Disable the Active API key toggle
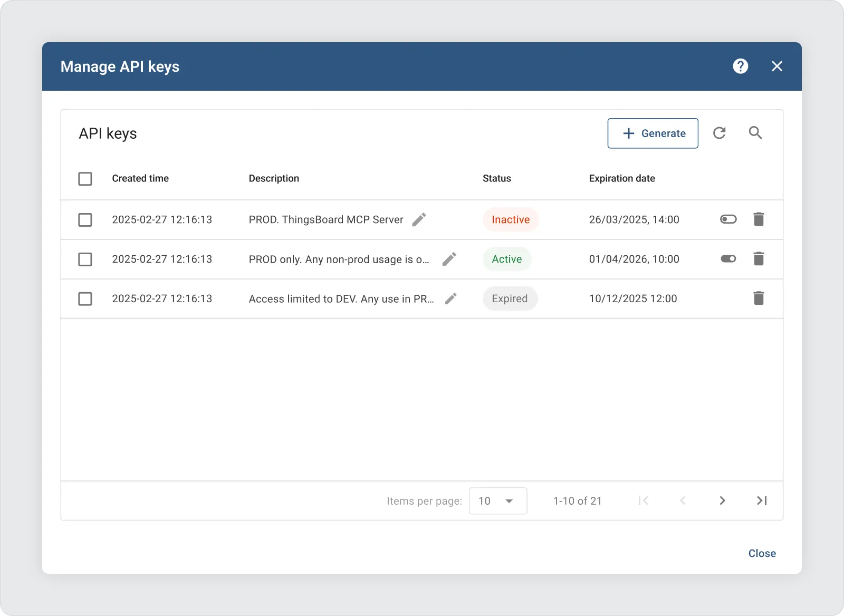The height and width of the screenshot is (616, 844). [x=728, y=259]
